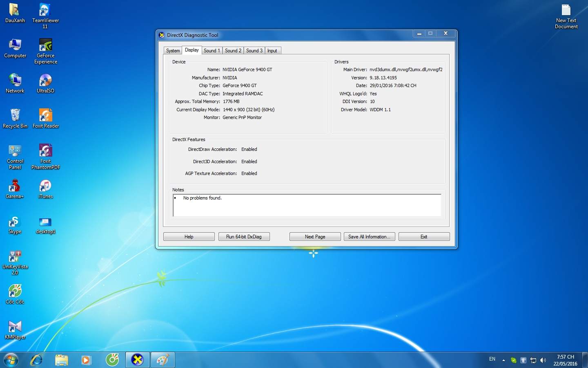Click the Garena+ desktop shortcut
The width and height of the screenshot is (588, 368).
pyautogui.click(x=15, y=188)
